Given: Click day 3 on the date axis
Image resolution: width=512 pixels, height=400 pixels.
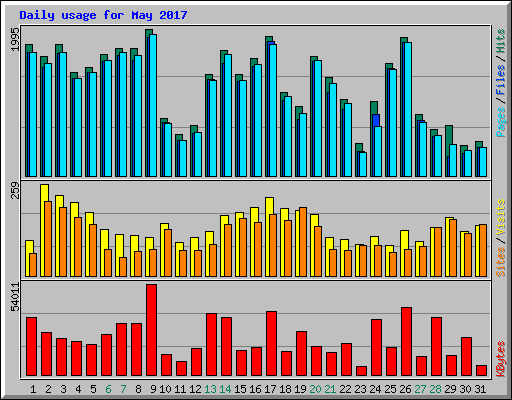Looking at the screenshot, I should [x=63, y=389].
